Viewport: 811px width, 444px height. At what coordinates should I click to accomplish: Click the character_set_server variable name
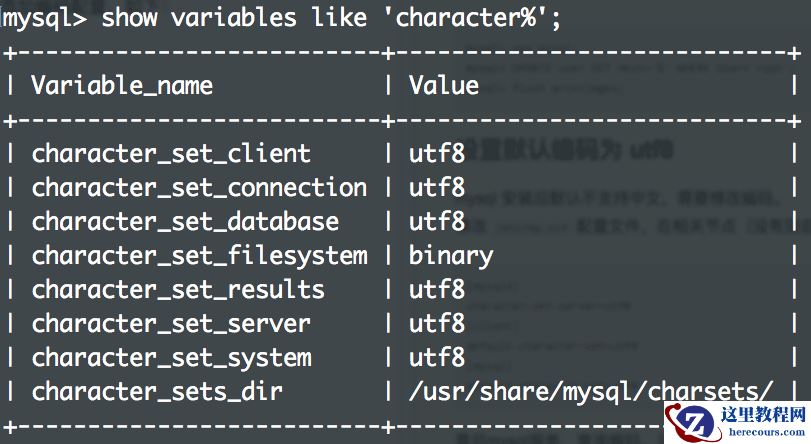click(x=171, y=323)
